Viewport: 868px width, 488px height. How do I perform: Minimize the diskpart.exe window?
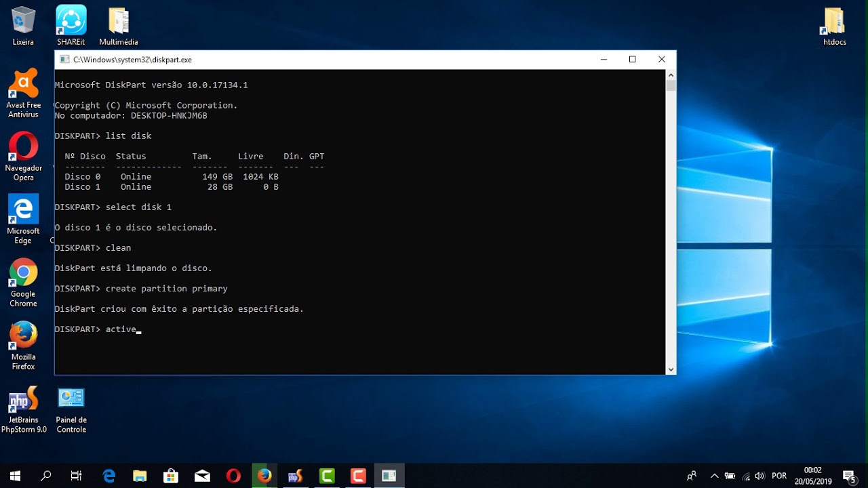604,60
